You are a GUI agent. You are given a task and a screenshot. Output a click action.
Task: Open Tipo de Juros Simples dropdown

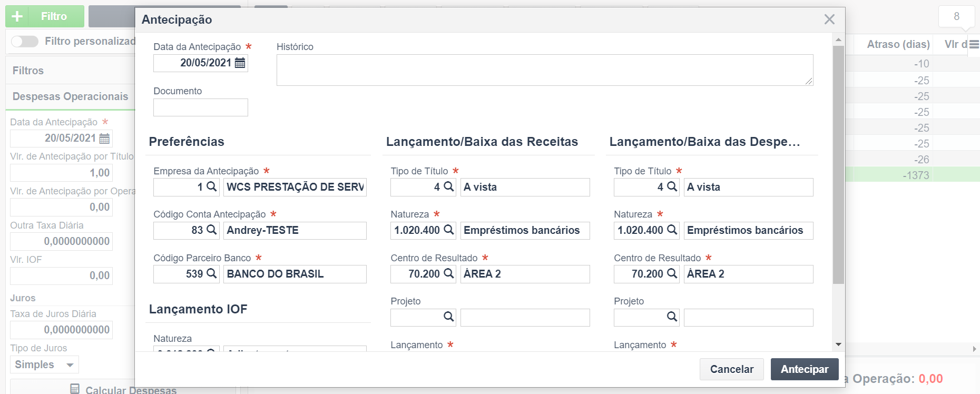44,365
